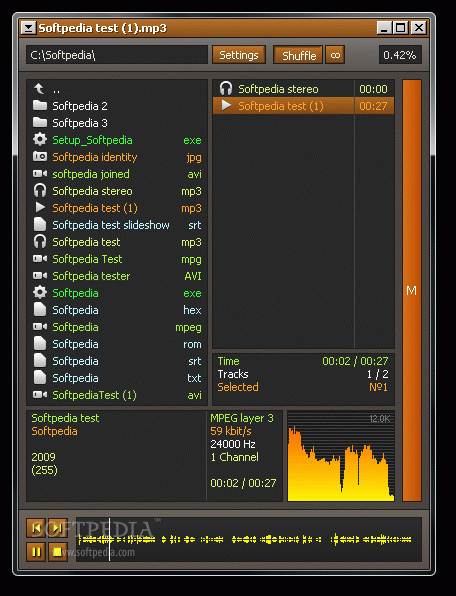Viewport: 456px width, 596px height.
Task: Click video icon beside Softpedia mpeg
Action: point(40,327)
